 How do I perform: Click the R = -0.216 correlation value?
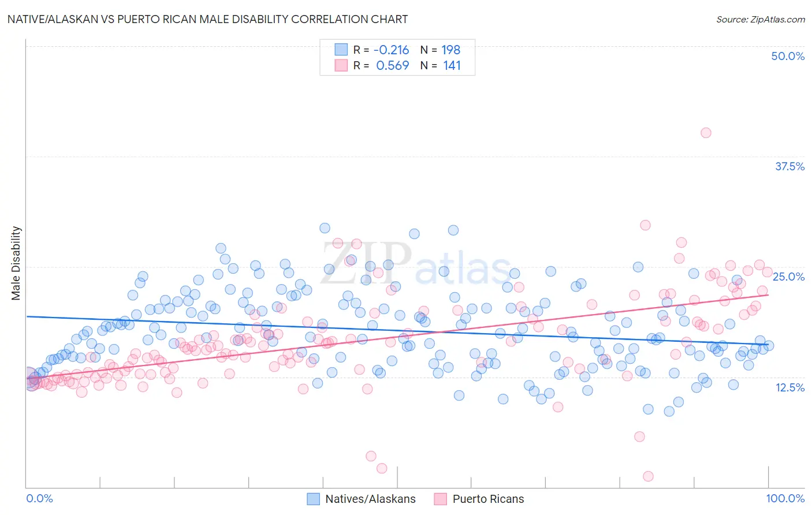coord(381,50)
